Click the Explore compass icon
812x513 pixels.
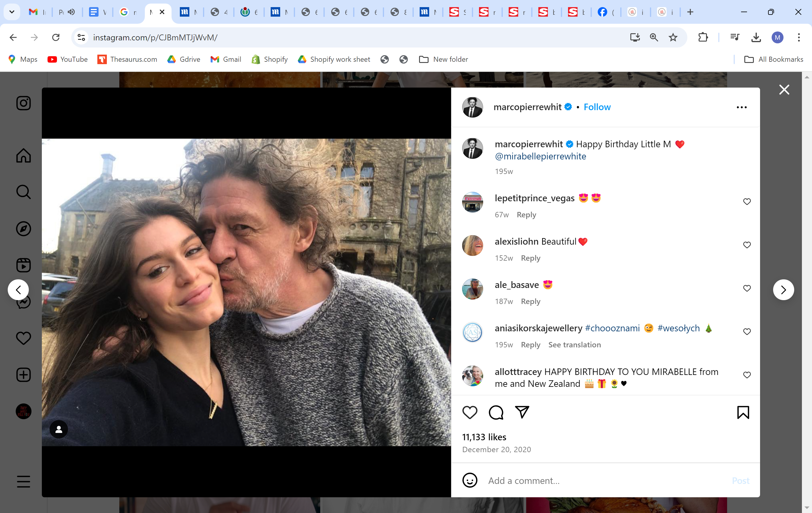coord(23,229)
